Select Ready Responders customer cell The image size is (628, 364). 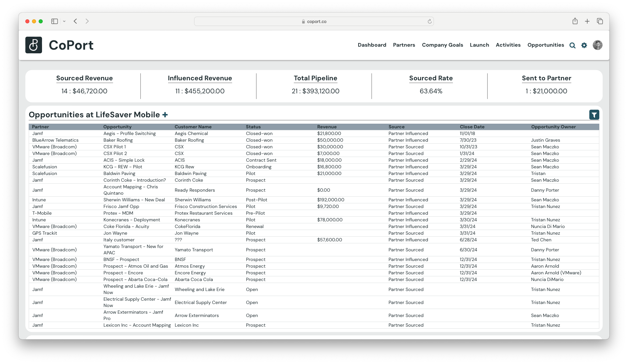point(195,190)
